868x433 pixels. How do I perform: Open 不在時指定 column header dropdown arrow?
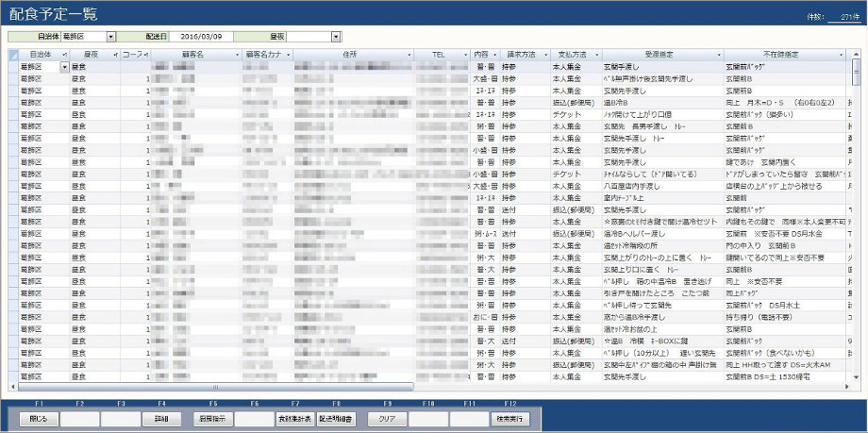[841, 55]
